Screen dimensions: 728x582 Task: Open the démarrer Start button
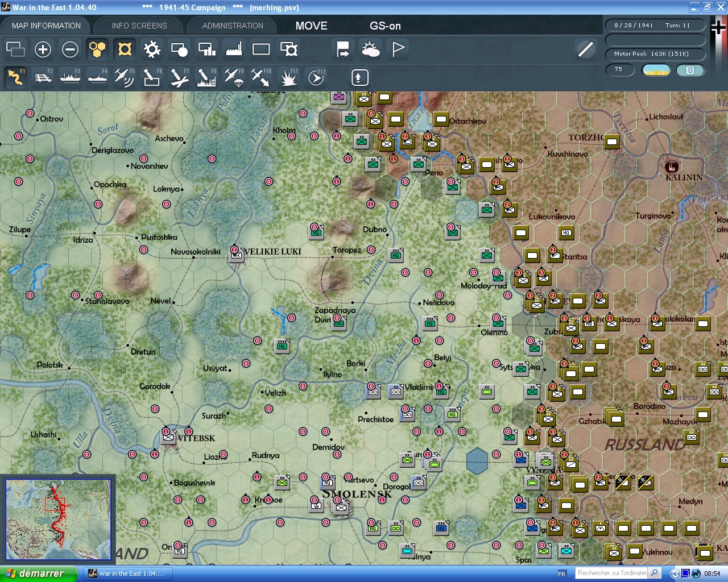click(38, 573)
